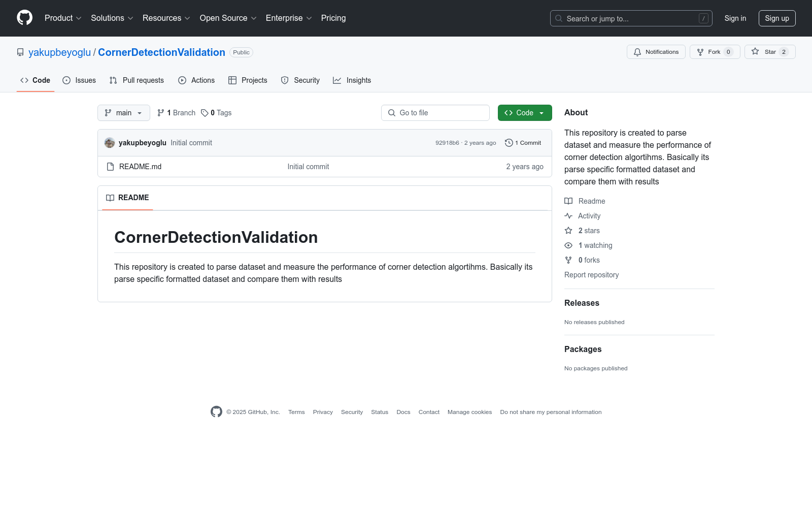Open the Enterprise dropdown
812x508 pixels.
pos(289,18)
